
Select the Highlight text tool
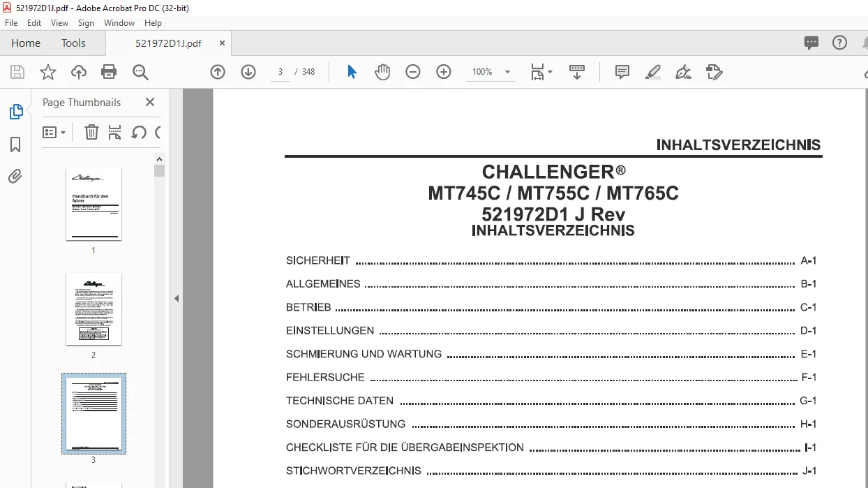(x=653, y=72)
